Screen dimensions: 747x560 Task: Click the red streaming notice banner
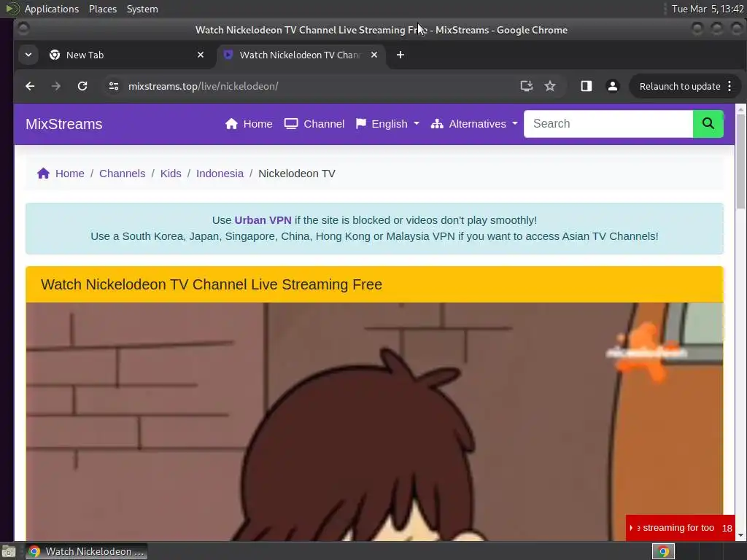click(x=680, y=528)
